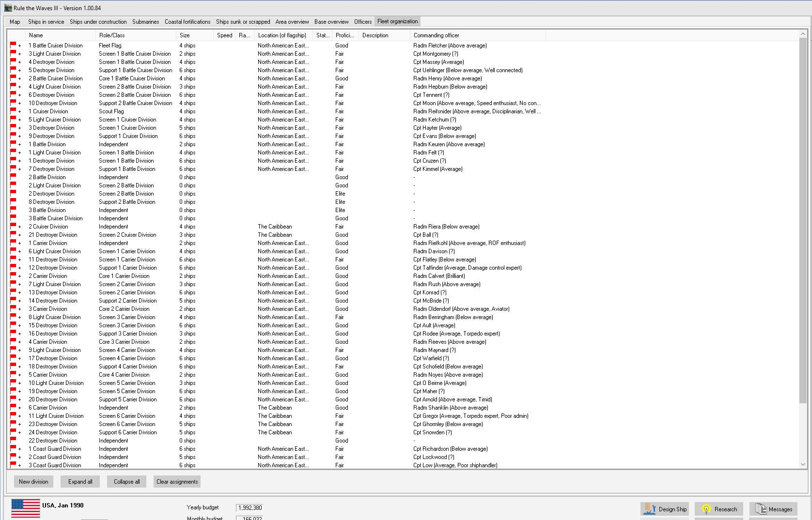Click the Description column header

point(385,35)
